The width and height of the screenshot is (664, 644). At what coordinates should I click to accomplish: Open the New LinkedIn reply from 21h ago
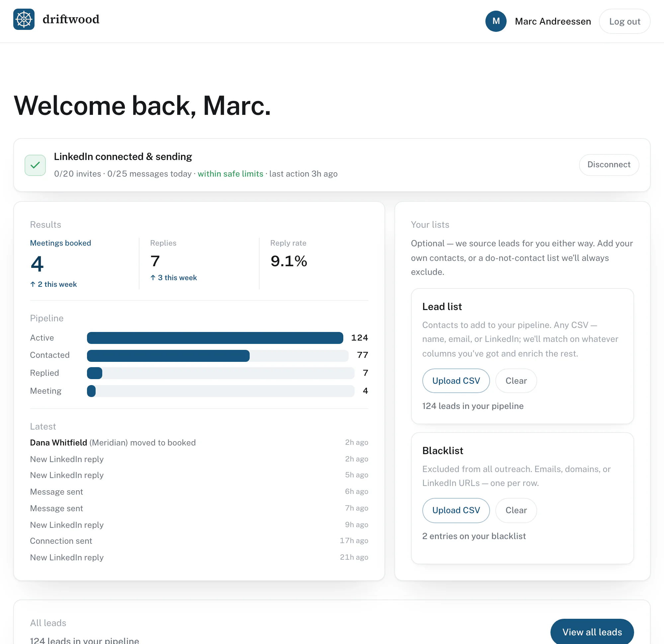coord(199,557)
